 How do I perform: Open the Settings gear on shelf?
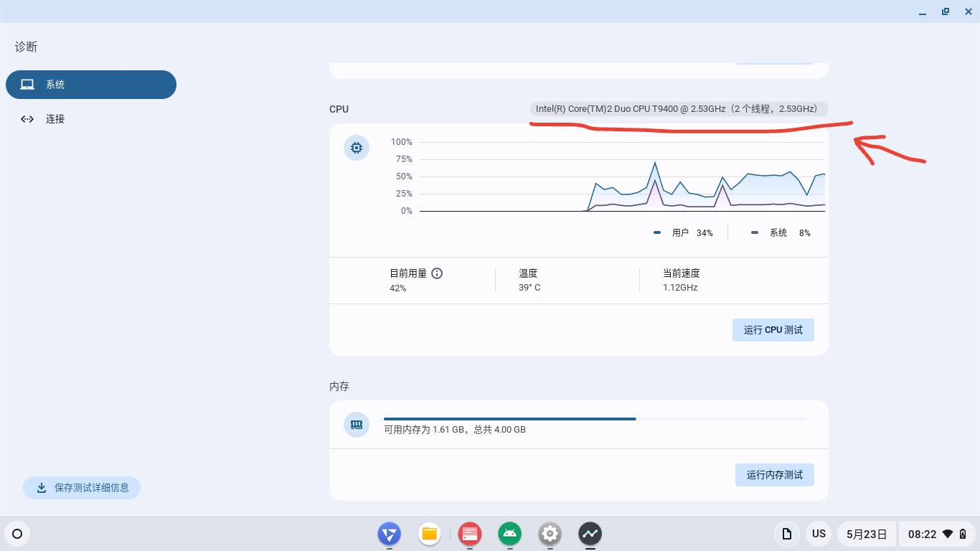(x=550, y=534)
